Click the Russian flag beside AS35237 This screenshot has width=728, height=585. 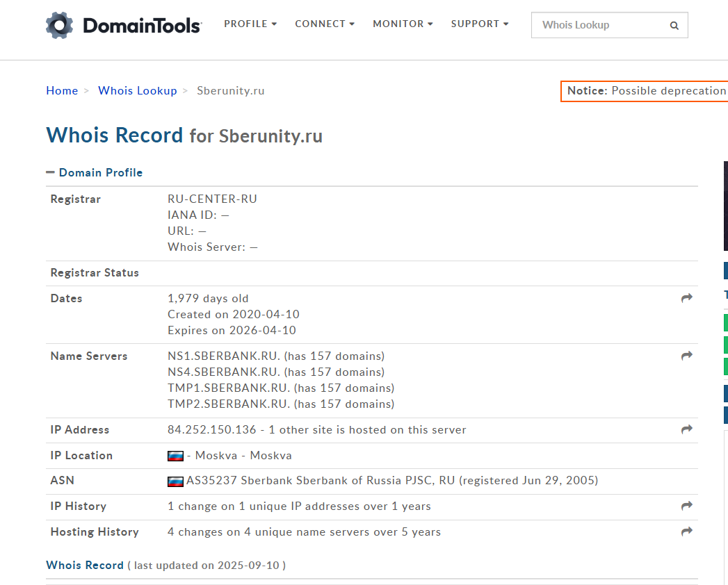tap(175, 481)
